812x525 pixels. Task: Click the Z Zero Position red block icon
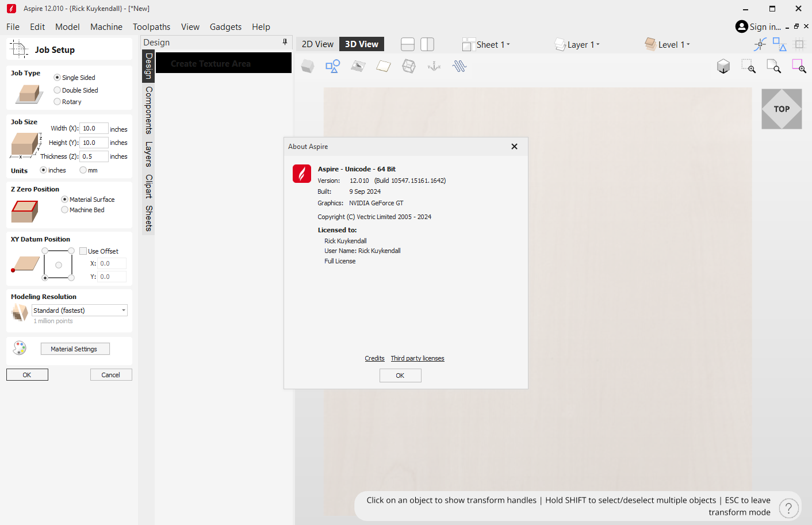coord(25,211)
